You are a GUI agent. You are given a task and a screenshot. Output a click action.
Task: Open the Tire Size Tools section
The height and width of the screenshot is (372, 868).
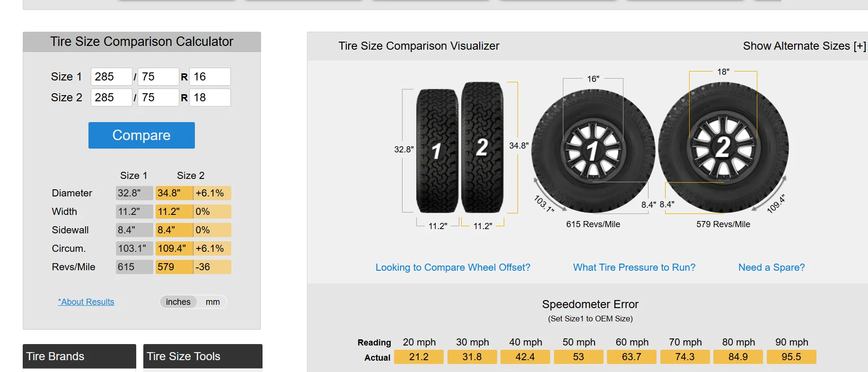tap(202, 356)
